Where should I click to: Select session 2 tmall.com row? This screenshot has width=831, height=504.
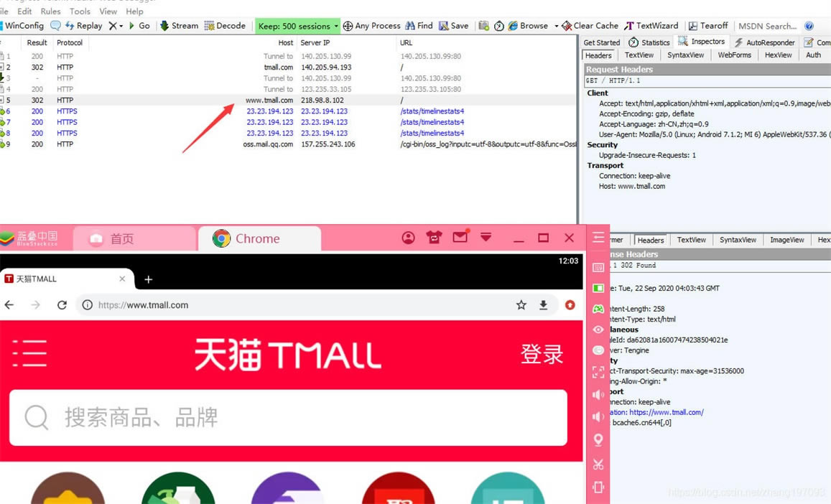coord(288,67)
